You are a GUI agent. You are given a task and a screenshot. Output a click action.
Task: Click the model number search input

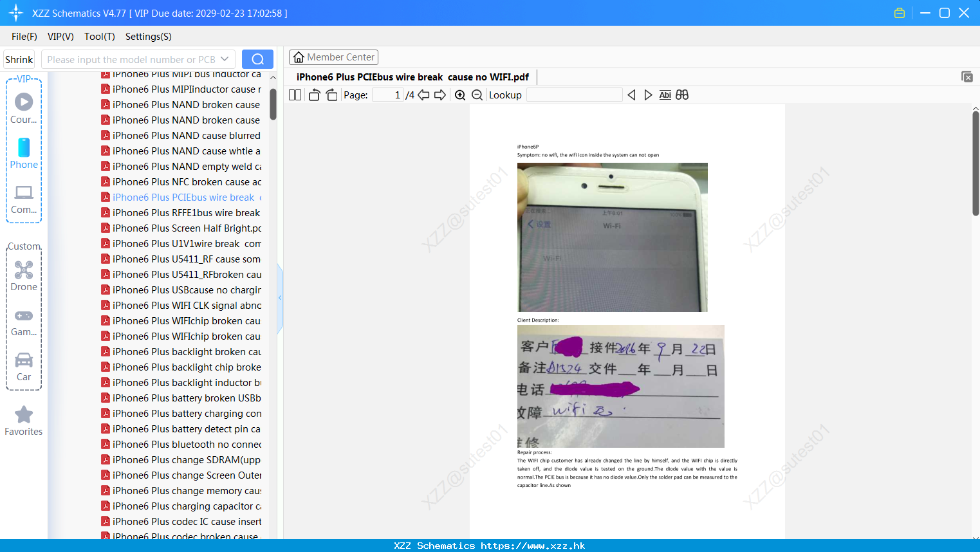point(131,59)
